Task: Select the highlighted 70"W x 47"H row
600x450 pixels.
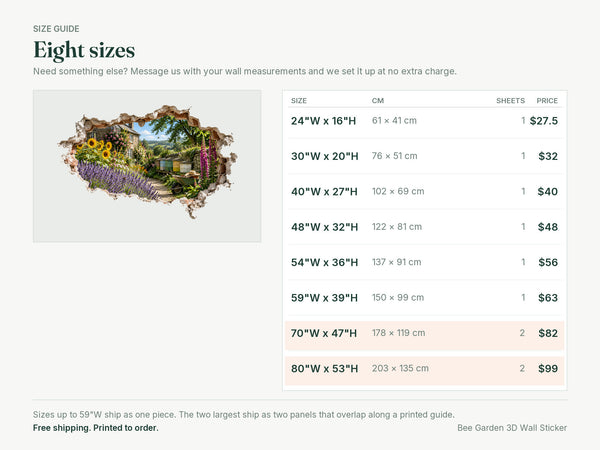Action: pyautogui.click(x=425, y=333)
